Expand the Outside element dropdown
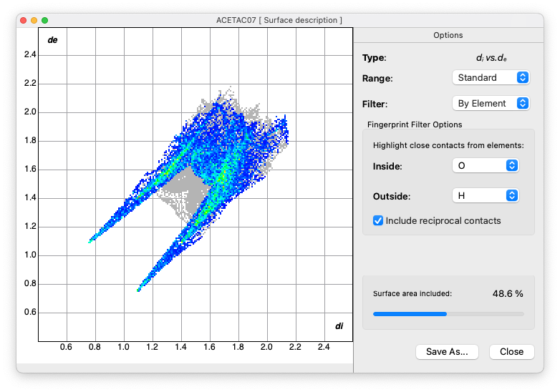 [x=485, y=195]
